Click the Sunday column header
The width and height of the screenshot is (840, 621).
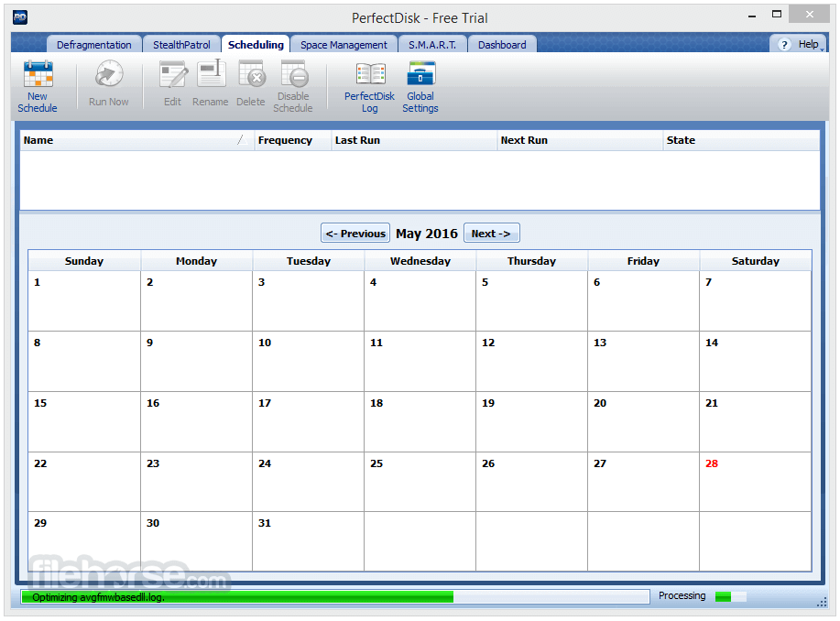pos(84,261)
